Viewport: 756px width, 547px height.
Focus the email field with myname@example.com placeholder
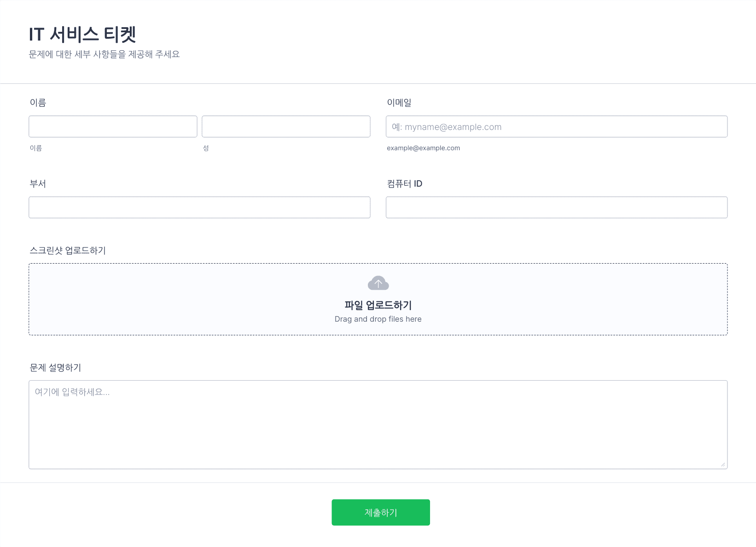point(557,126)
